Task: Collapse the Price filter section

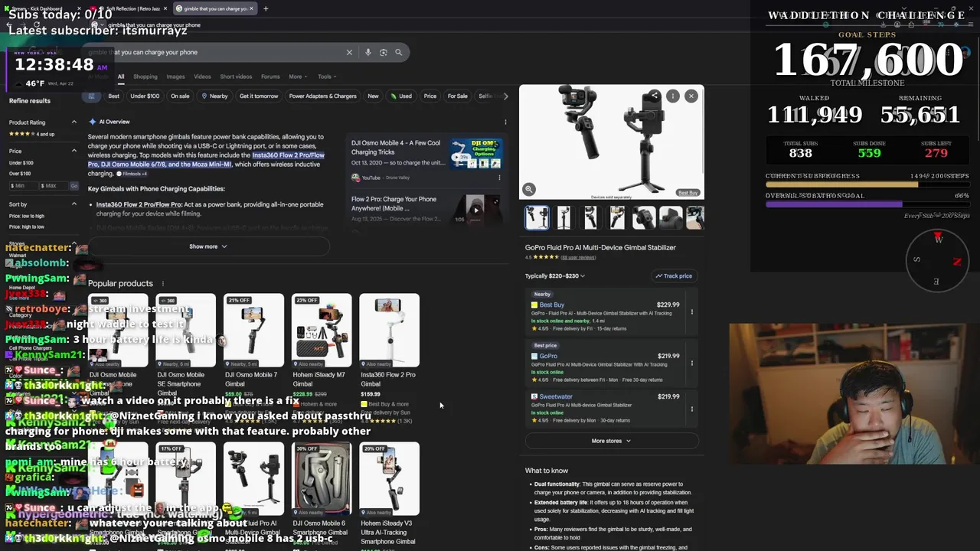Action: click(x=74, y=151)
